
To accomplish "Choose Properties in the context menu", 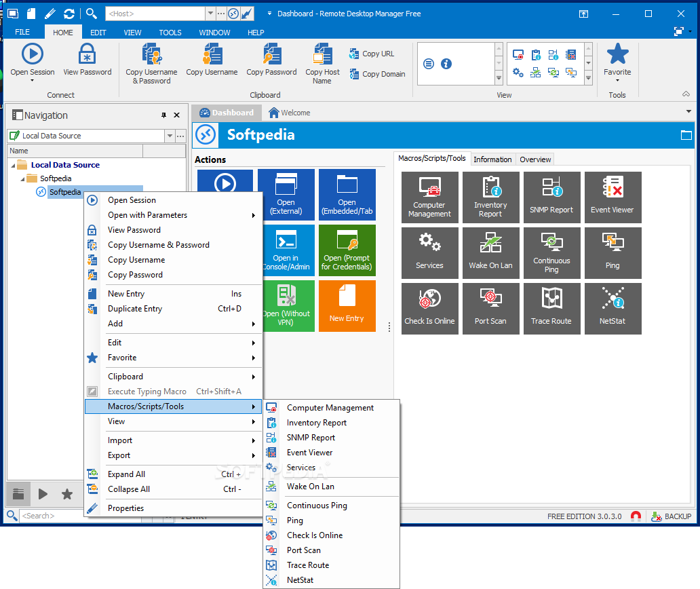I will [x=173, y=508].
